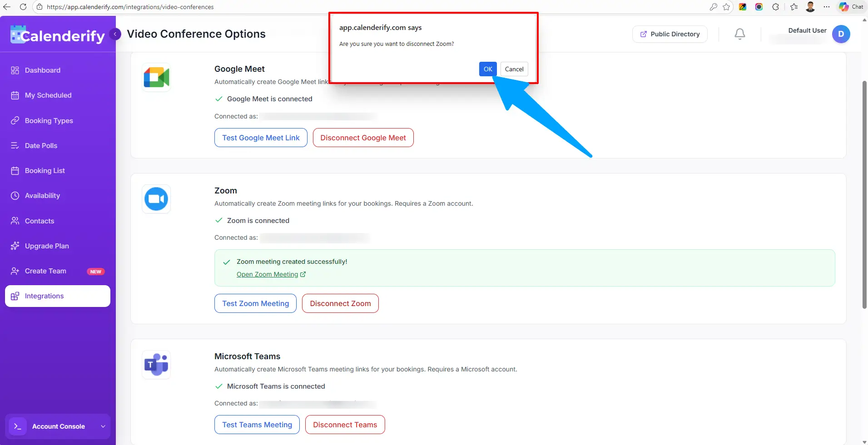
Task: Click the Google Meet logo
Action: (156, 77)
